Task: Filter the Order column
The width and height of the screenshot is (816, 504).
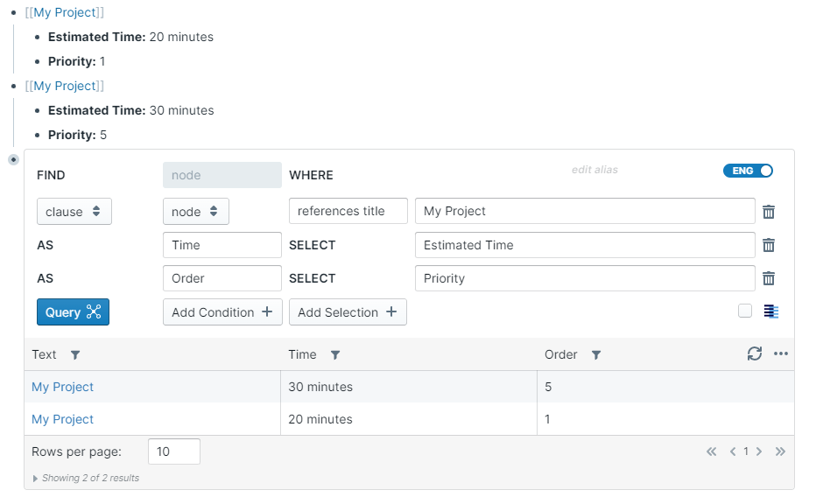Action: [x=596, y=355]
